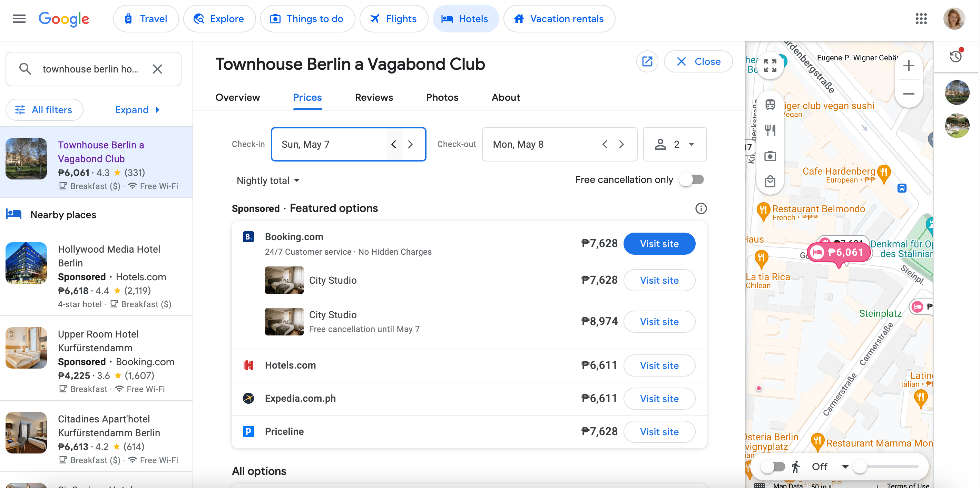The width and height of the screenshot is (980, 488).
Task: Click Cafe Hardenberg restaurant map marker
Action: [884, 174]
